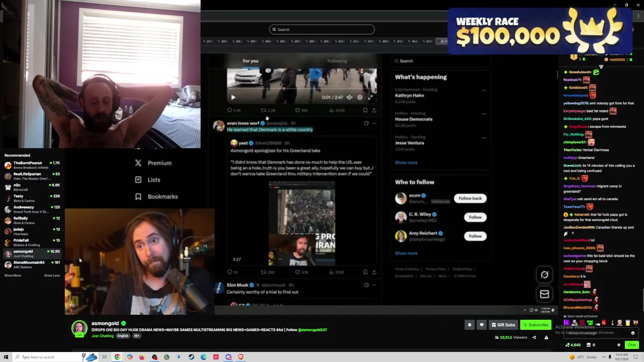Viewport: 644px width, 362px height.
Task: Open the Just Chatting category link
Action: (102, 336)
